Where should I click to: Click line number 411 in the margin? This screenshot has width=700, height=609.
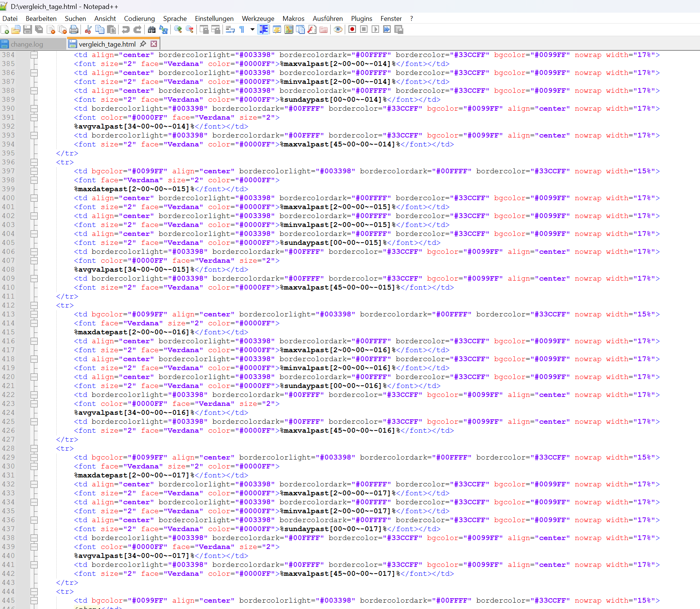(x=8, y=296)
